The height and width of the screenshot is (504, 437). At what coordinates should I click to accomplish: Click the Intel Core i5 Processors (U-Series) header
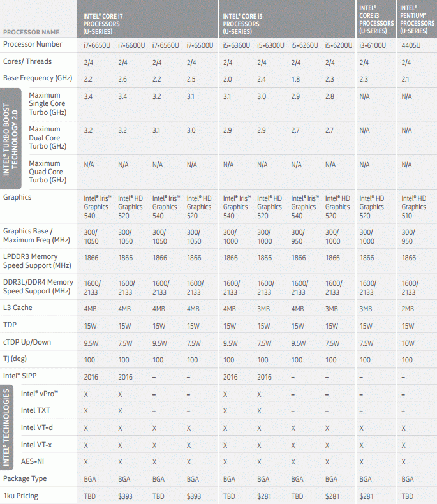pyautogui.click(x=242, y=24)
